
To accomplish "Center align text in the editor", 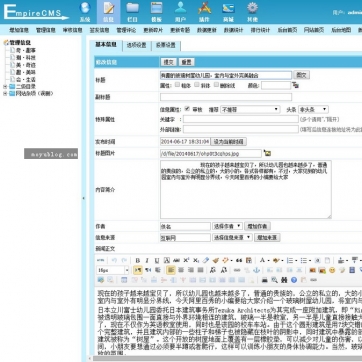I will coord(181,270).
